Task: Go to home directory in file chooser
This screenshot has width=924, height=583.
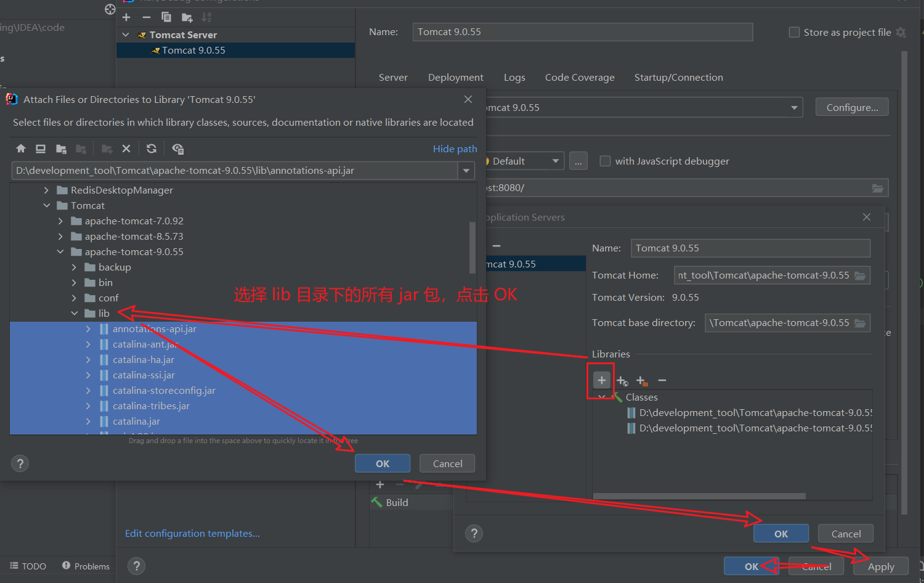Action: pos(21,149)
